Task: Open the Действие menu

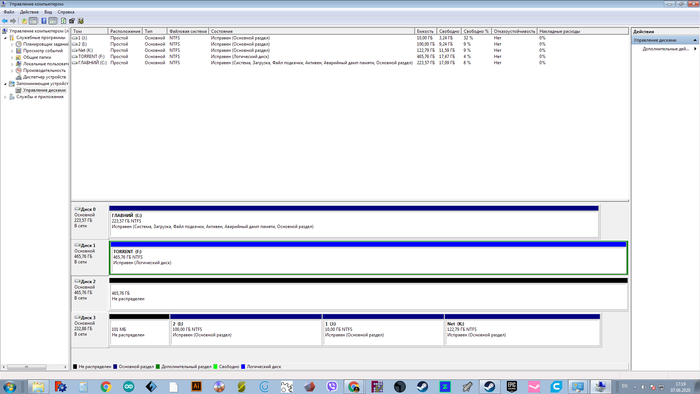Action: 29,12
